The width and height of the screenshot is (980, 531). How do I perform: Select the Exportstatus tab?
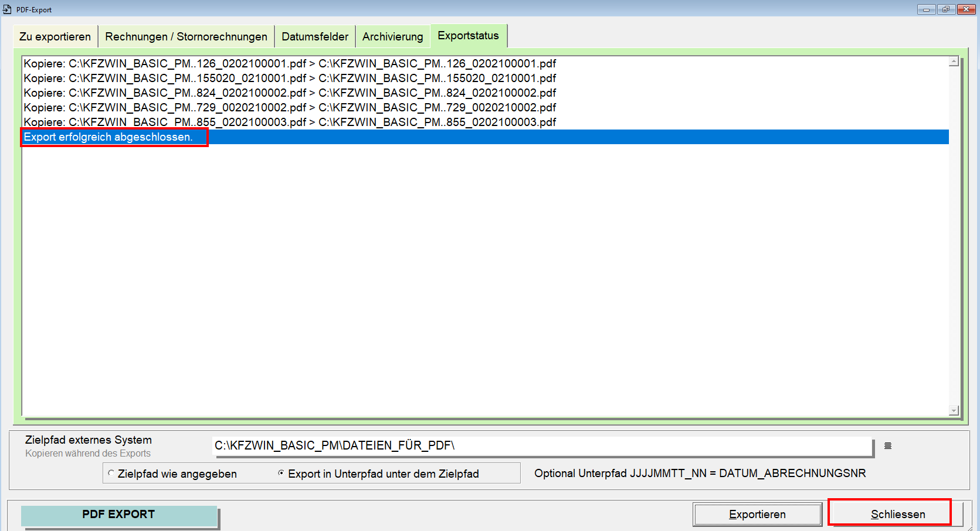pyautogui.click(x=468, y=36)
